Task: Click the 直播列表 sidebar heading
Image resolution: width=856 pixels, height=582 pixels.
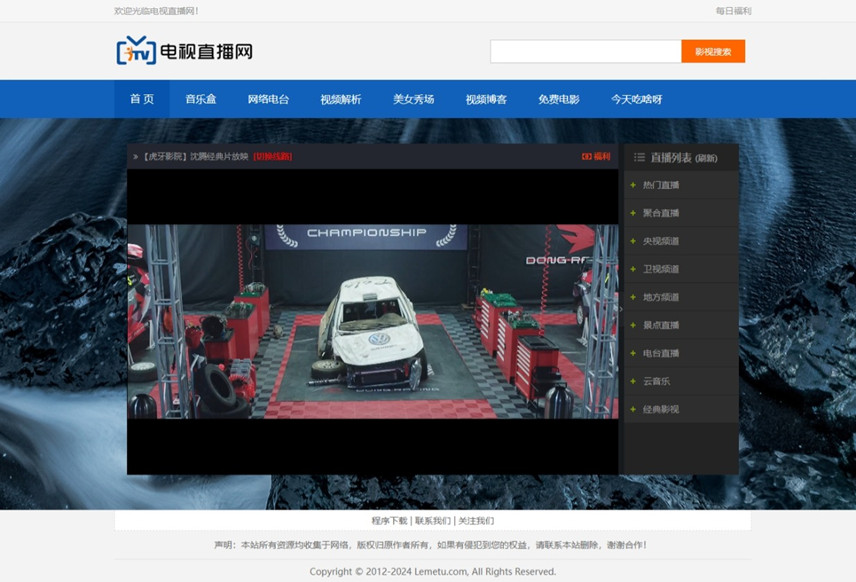Action: point(671,158)
